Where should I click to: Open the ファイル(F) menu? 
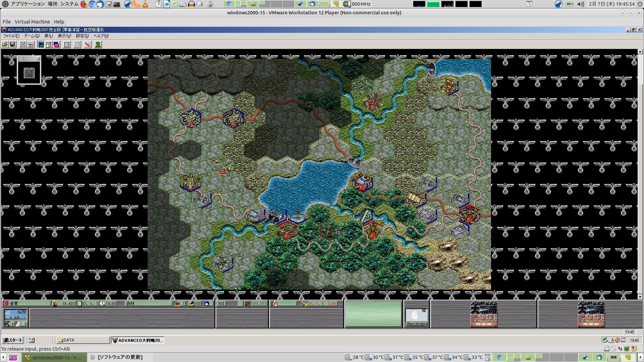point(11,36)
